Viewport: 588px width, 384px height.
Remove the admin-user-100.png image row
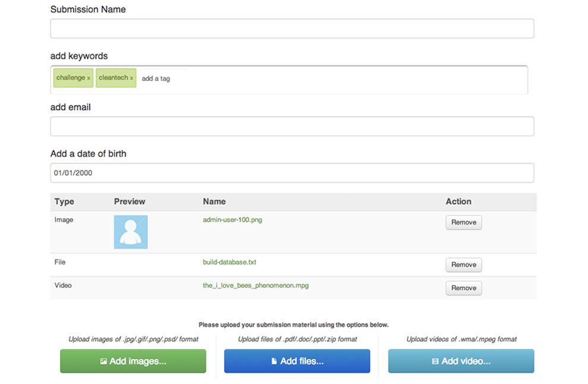pyautogui.click(x=463, y=223)
